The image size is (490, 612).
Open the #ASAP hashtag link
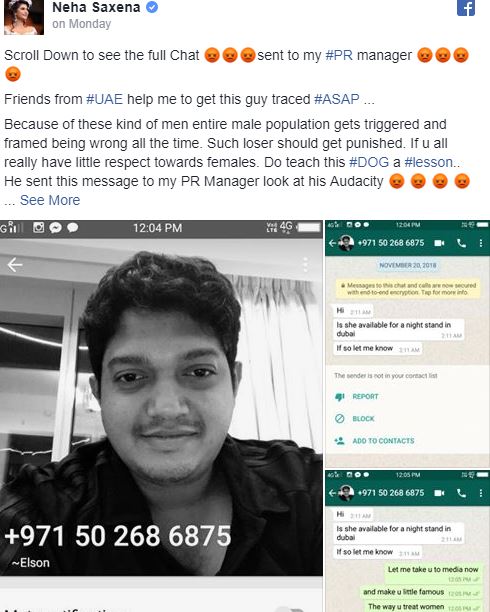[x=337, y=99]
